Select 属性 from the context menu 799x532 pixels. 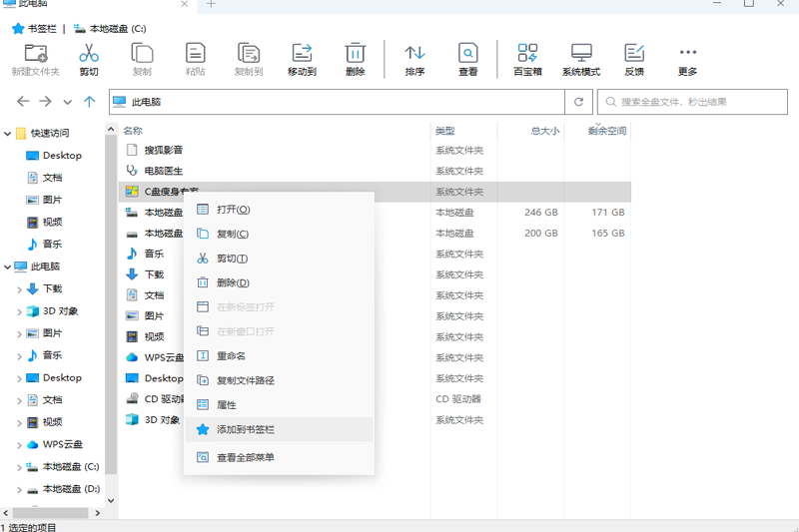(227, 405)
